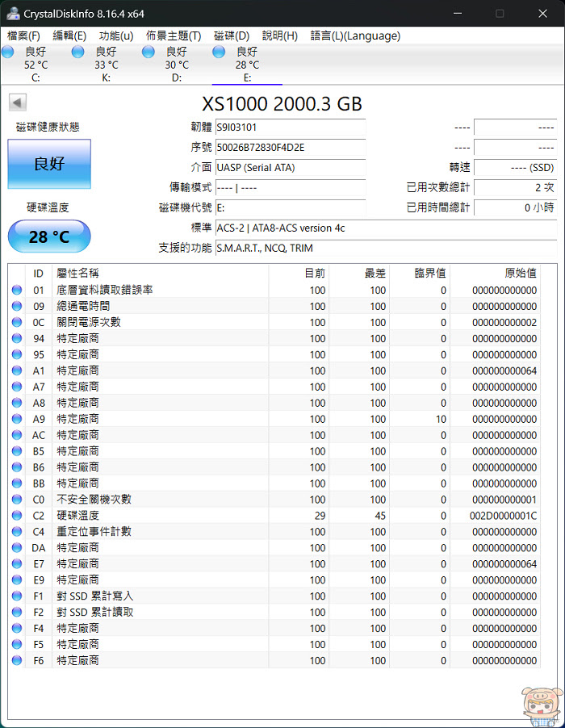The width and height of the screenshot is (565, 728).
Task: Click status orb for attribute A1
Action: click(x=17, y=370)
